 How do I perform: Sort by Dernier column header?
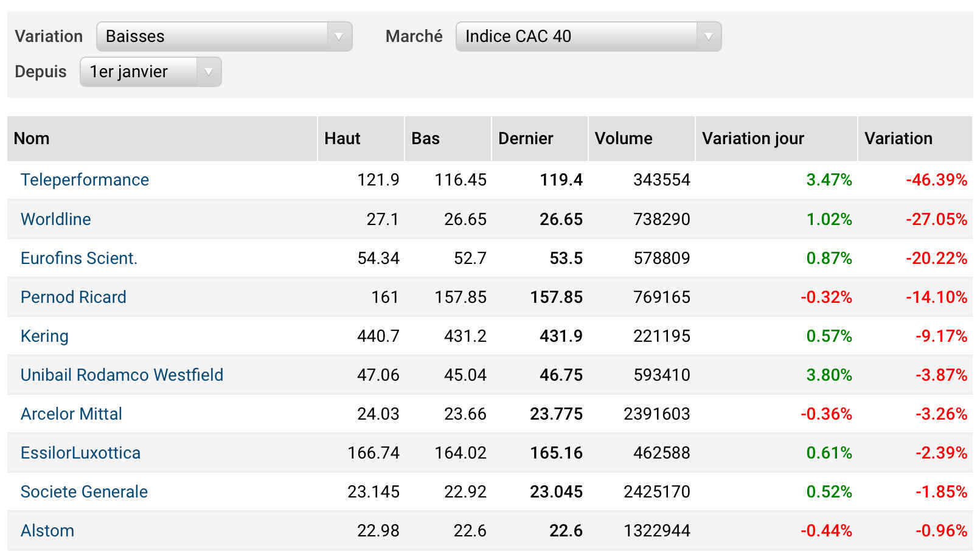click(526, 139)
